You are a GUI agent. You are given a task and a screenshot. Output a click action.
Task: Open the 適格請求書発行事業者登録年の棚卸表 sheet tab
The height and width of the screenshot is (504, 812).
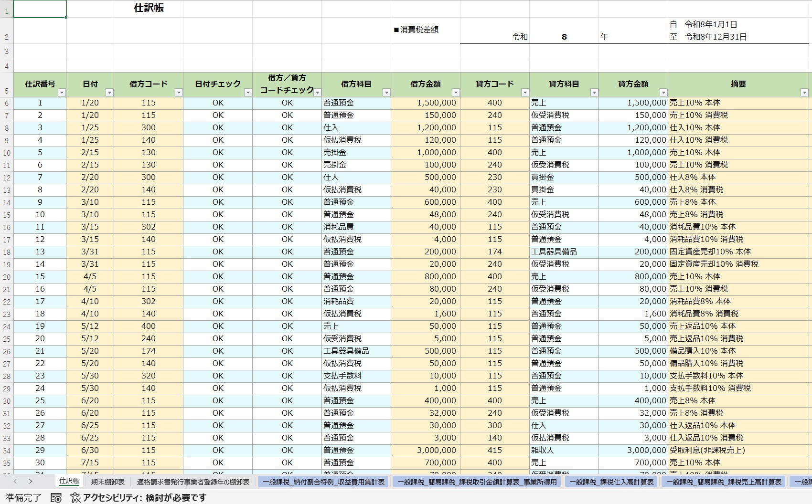193,482
